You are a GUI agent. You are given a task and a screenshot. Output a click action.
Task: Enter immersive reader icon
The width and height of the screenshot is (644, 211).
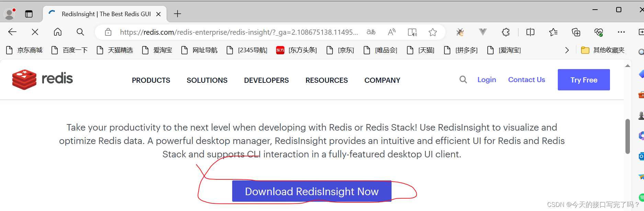412,32
